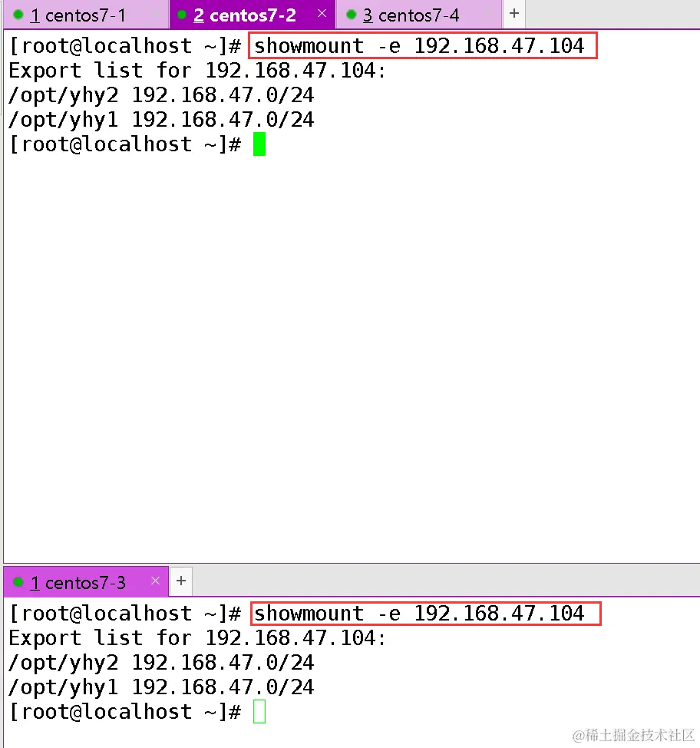Viewport: 700px width, 748px height.
Task: Click the hollow cursor in lower terminal
Action: point(259,712)
